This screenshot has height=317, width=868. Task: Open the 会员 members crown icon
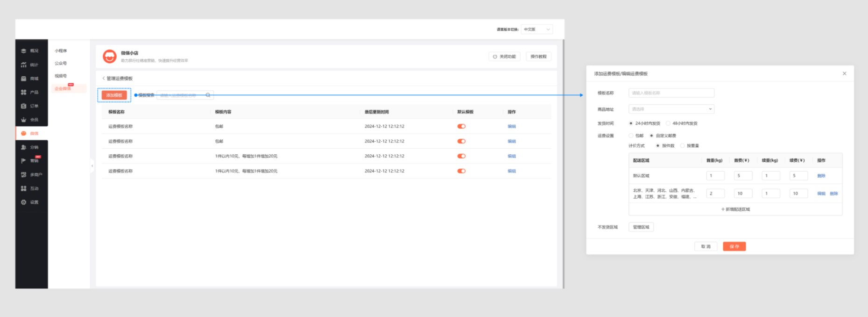pyautogui.click(x=23, y=120)
